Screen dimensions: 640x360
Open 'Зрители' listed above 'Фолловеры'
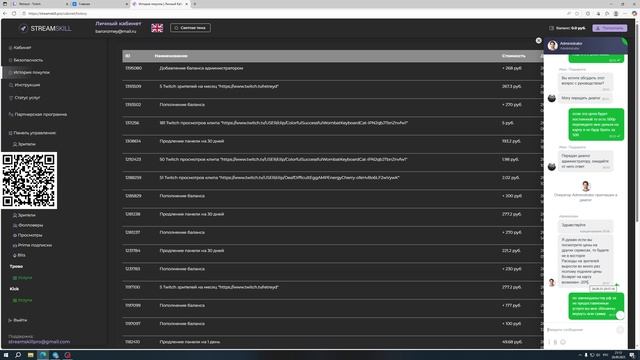[27, 215]
